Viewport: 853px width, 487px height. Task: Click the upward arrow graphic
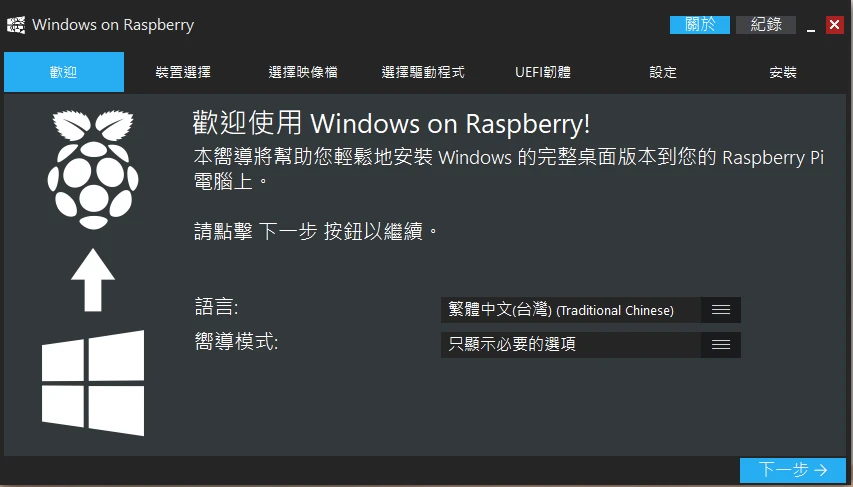93,280
